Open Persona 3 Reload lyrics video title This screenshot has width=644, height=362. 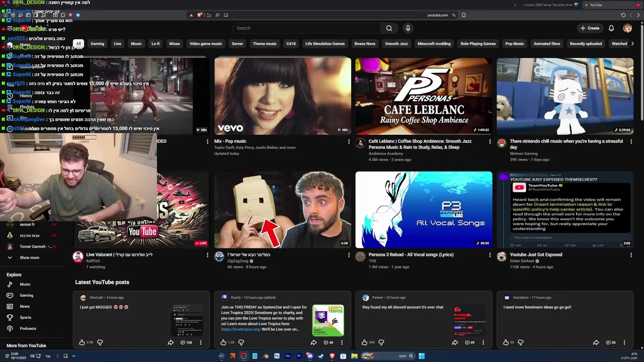coord(411,255)
